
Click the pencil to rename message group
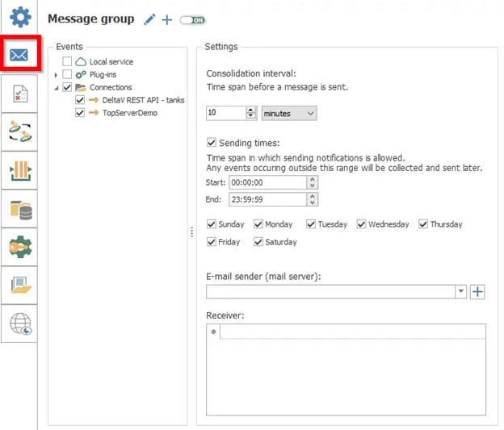(x=149, y=19)
